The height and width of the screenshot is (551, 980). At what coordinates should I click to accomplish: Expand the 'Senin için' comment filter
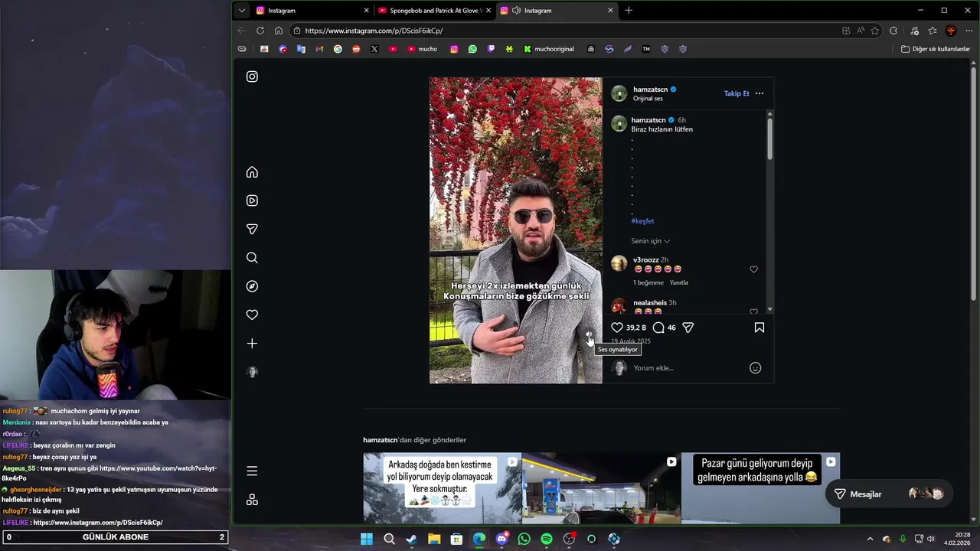point(651,241)
